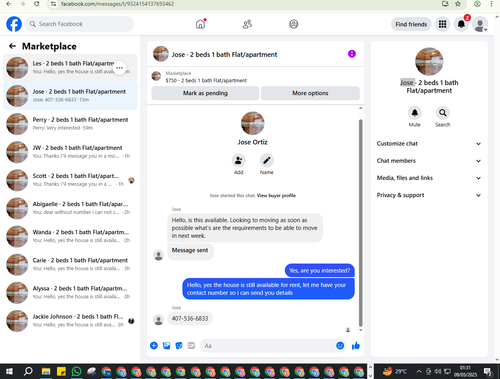
Task: Click Mark as pending button
Action: (x=205, y=93)
